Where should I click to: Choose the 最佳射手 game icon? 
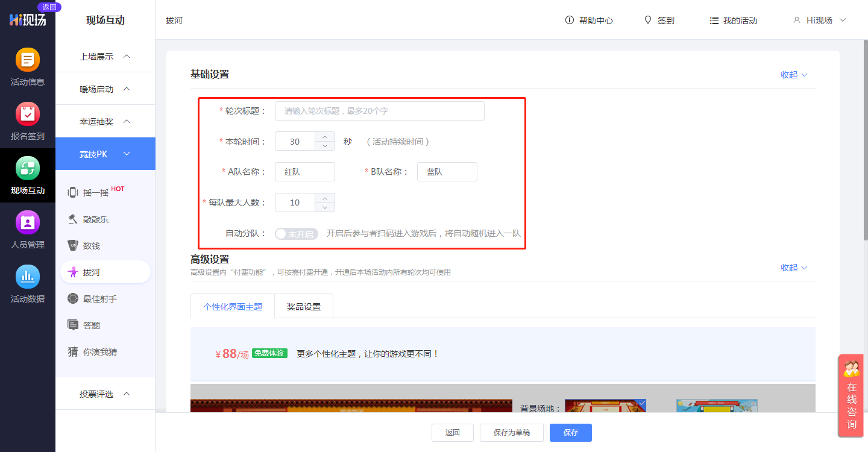coord(73,299)
